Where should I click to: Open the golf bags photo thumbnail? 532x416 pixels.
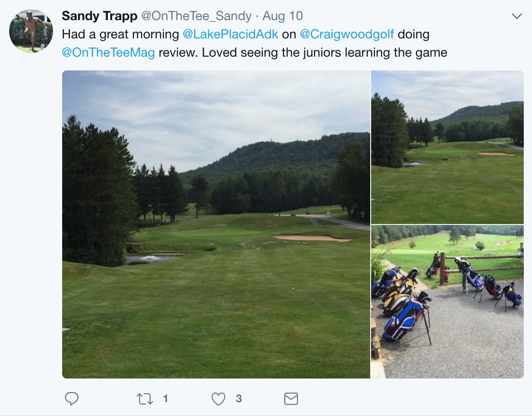pos(447,302)
